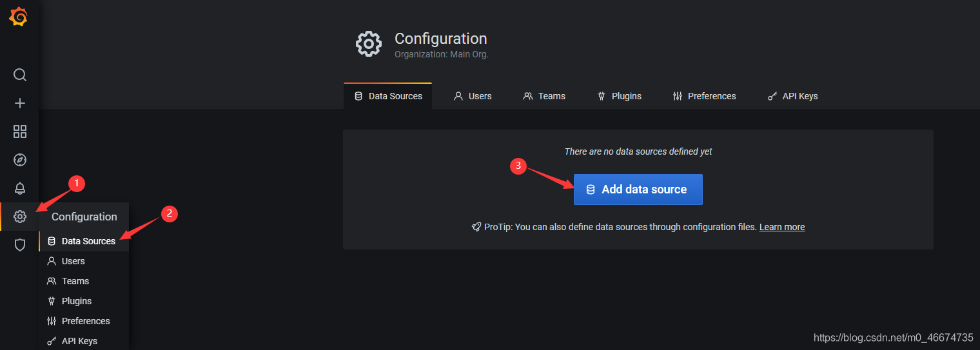Open the search magnifier in sidebar
Viewport: 980px width, 350px height.
pos(20,75)
